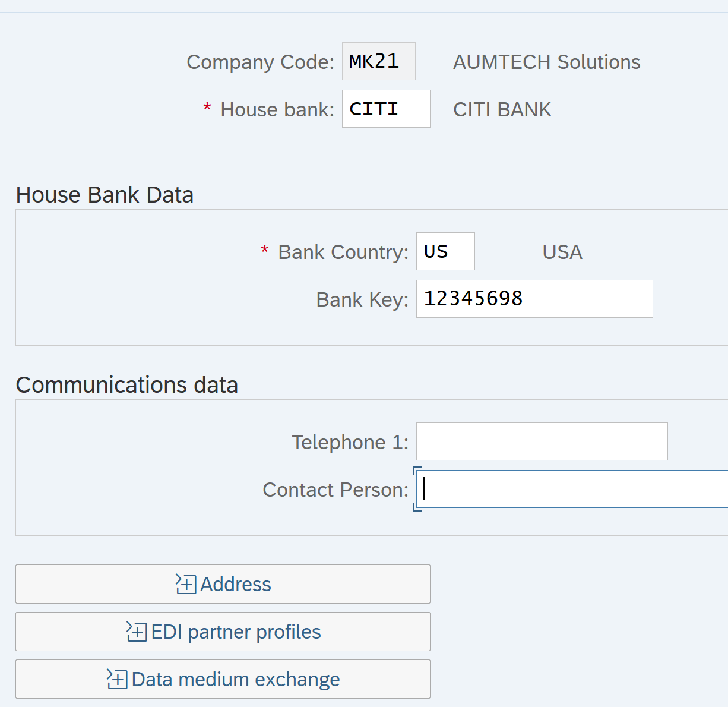
Task: Select the House bank field containing CITI
Action: point(386,109)
